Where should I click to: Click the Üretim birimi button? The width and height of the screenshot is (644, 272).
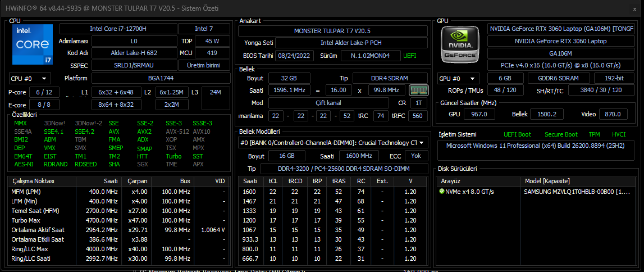pos(204,65)
